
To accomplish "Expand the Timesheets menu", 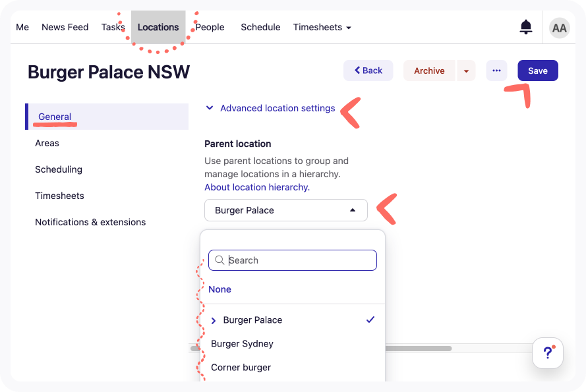I will (x=322, y=27).
